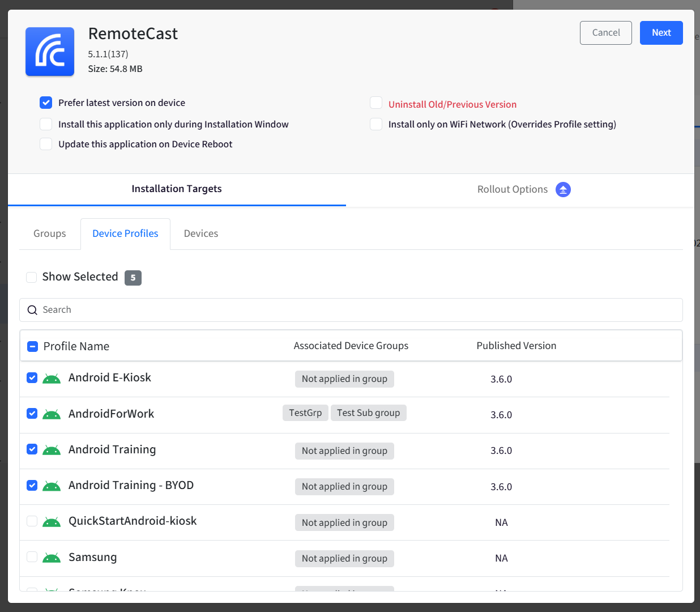
Task: Check the QuickStartAndroid-kiosk profile
Action: click(x=32, y=521)
